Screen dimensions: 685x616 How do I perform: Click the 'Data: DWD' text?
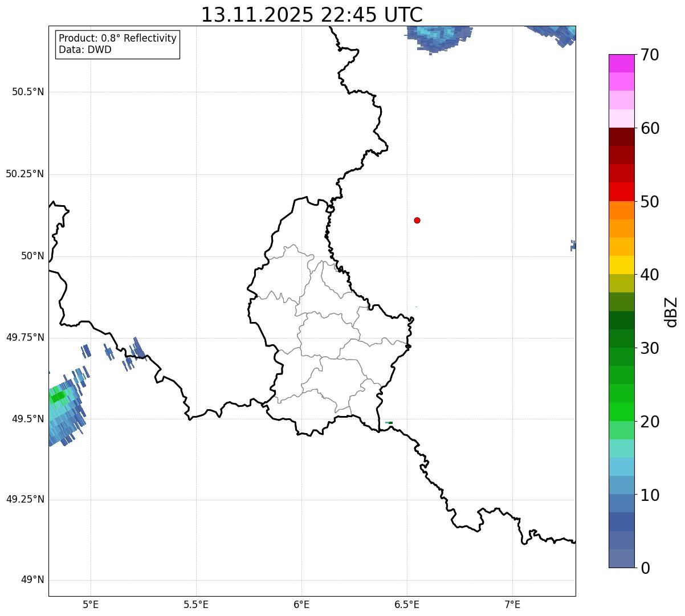[x=85, y=50]
